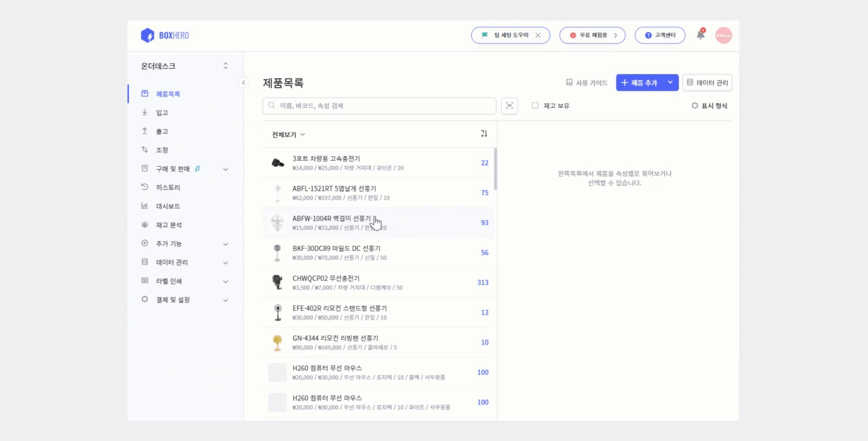Open the user profile avatar
This screenshot has height=441, width=868.
(724, 35)
